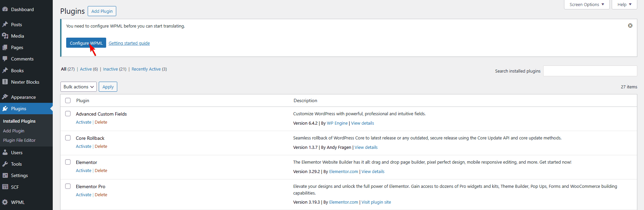
Task: View details for Core Rollback
Action: (x=366, y=147)
